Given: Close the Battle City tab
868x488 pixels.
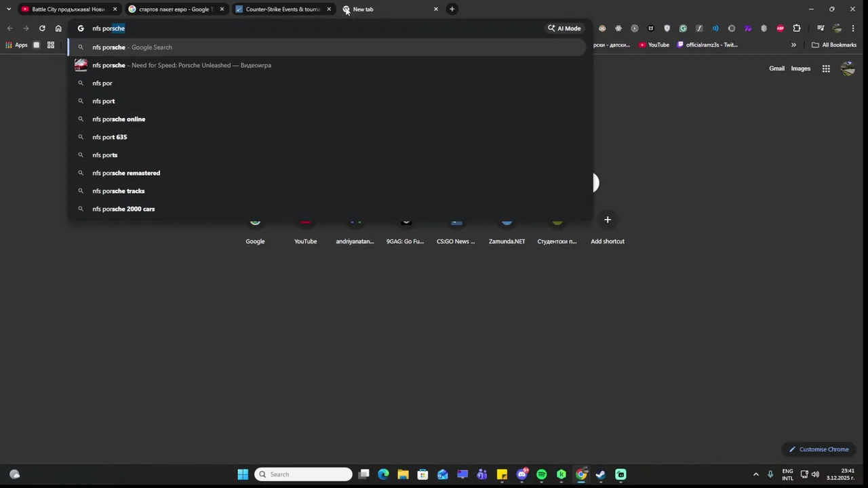Looking at the screenshot, I should [115, 9].
